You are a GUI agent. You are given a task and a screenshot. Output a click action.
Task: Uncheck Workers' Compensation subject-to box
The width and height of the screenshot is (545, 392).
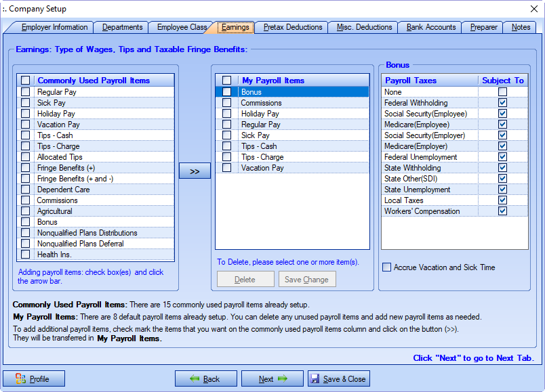point(502,211)
